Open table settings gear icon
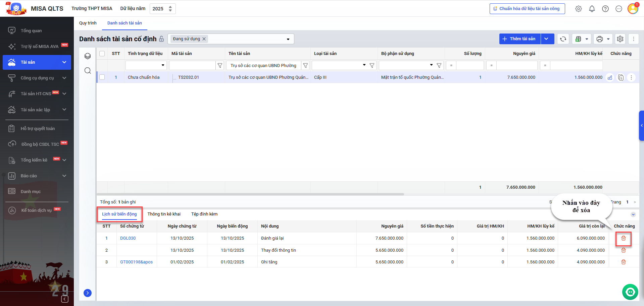644x306 pixels. 620,39
